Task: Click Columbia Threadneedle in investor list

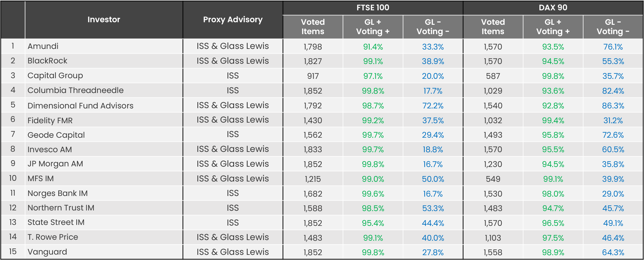Action: pyautogui.click(x=75, y=90)
